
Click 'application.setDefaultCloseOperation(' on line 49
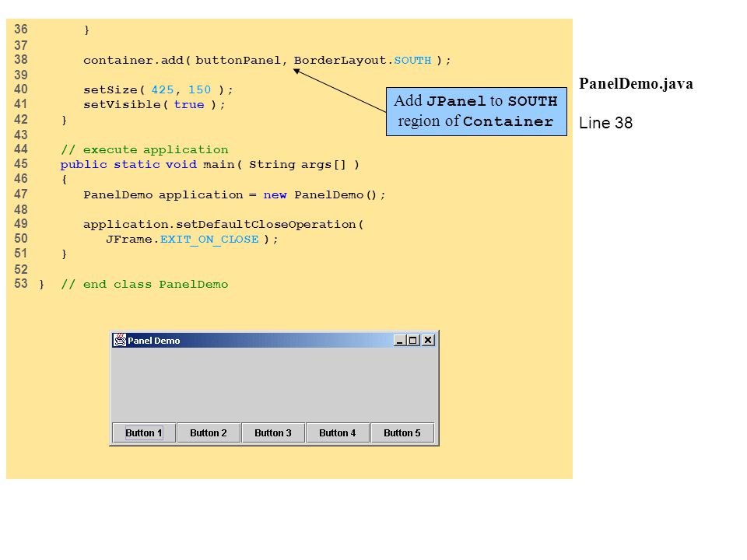(x=223, y=224)
